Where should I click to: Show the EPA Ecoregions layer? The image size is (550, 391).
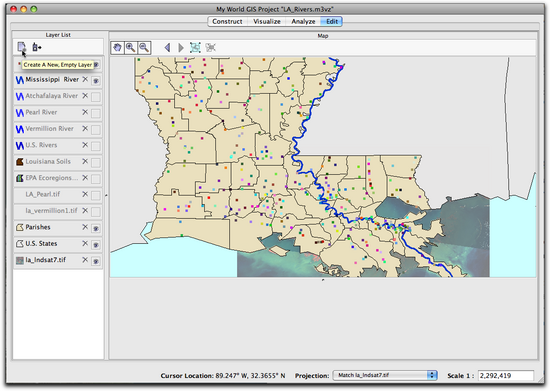(x=96, y=179)
